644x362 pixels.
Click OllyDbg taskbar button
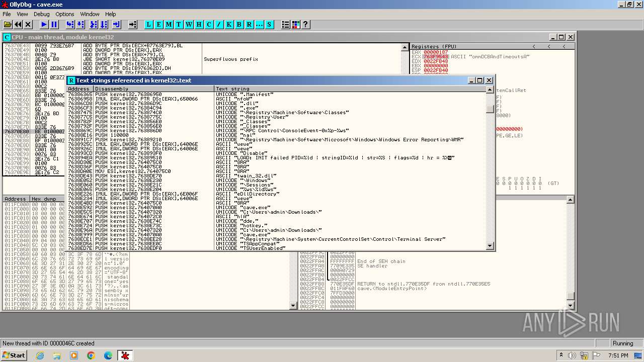125,355
